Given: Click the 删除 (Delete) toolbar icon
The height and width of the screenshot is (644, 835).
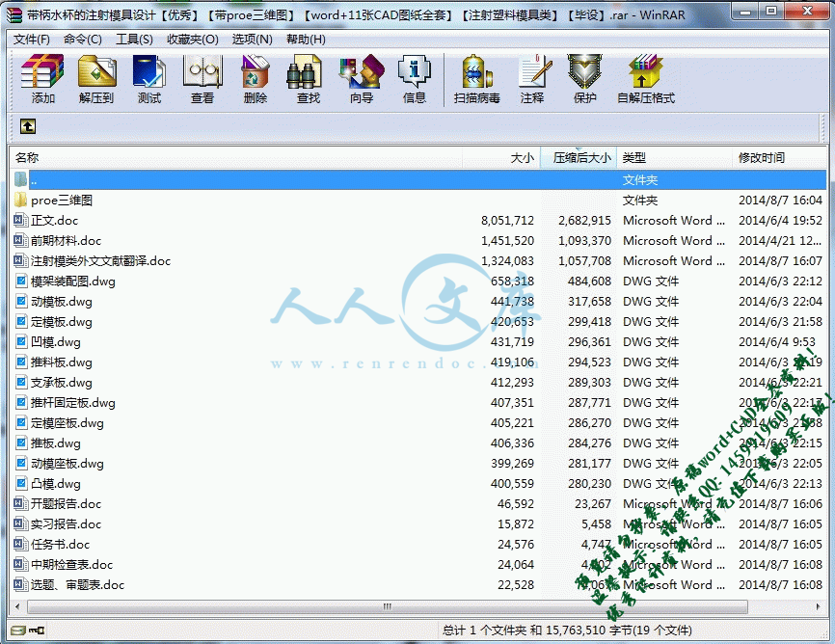Looking at the screenshot, I should tap(256, 70).
